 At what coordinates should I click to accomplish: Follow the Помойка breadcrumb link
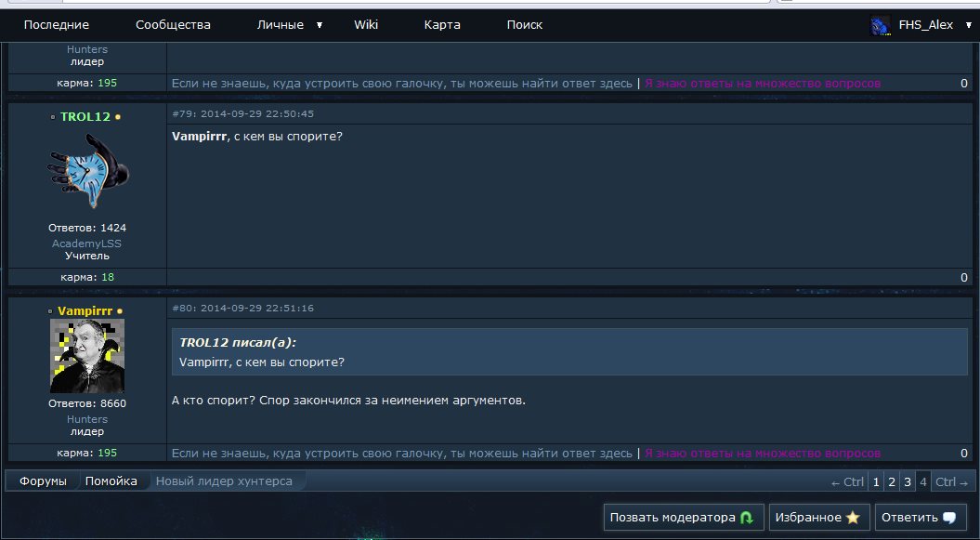coord(111,481)
